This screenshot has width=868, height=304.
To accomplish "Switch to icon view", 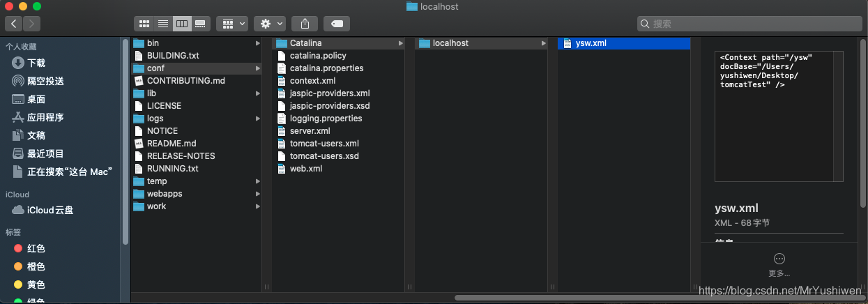I will pos(144,24).
